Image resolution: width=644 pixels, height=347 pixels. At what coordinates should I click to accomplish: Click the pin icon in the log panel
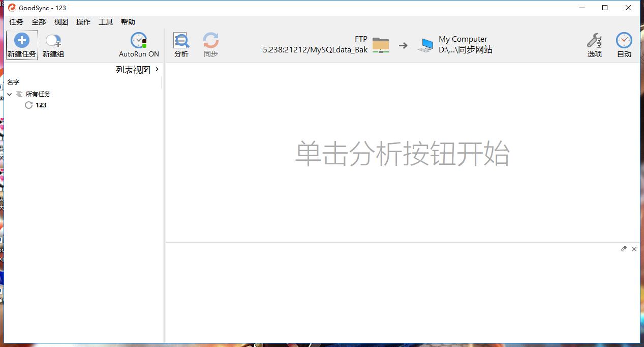(x=624, y=249)
